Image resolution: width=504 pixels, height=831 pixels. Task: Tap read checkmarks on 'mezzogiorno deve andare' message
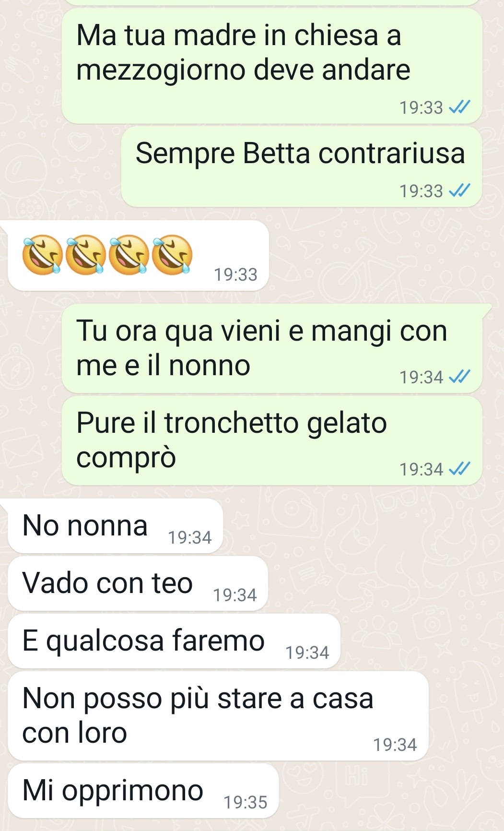pyautogui.click(x=459, y=107)
